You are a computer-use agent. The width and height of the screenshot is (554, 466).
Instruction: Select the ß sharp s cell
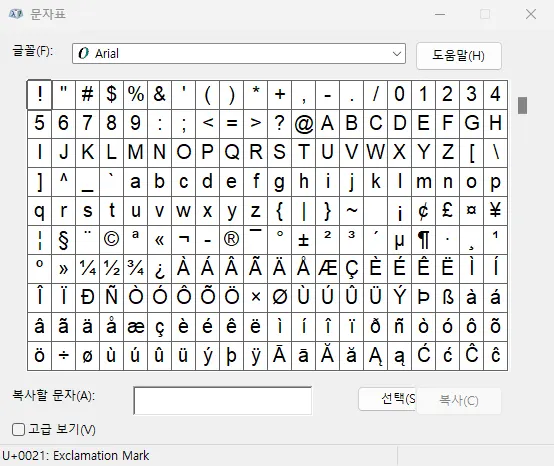point(447,298)
